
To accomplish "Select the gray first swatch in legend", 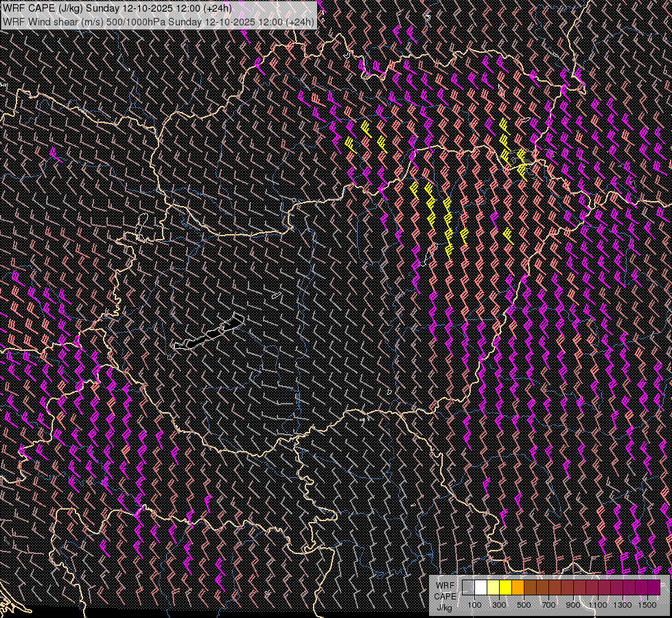I will click(x=468, y=588).
